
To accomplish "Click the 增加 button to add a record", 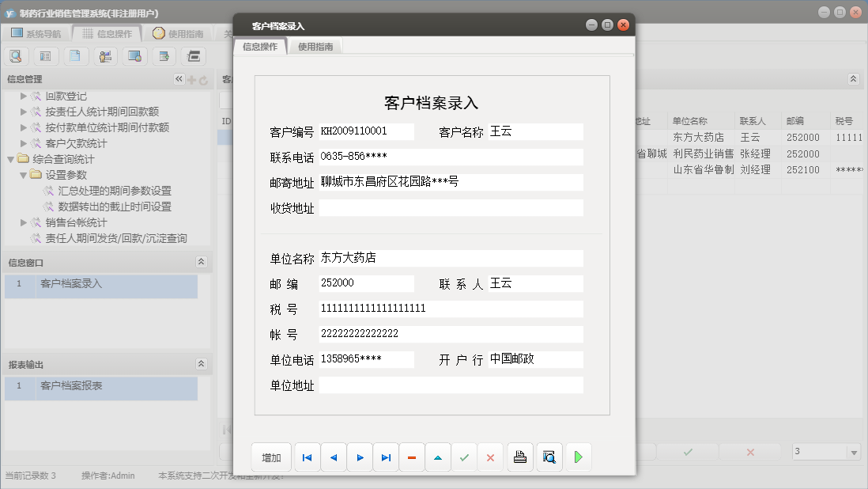I will [270, 457].
